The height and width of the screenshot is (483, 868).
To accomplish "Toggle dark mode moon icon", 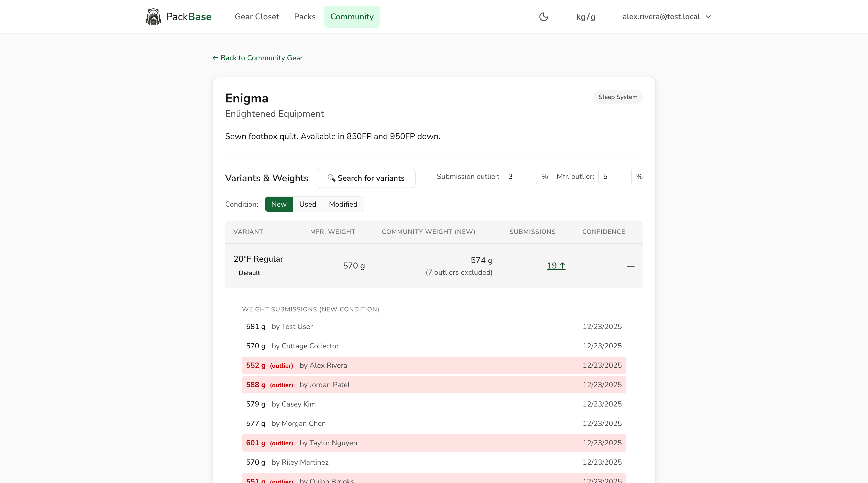I will [x=543, y=17].
